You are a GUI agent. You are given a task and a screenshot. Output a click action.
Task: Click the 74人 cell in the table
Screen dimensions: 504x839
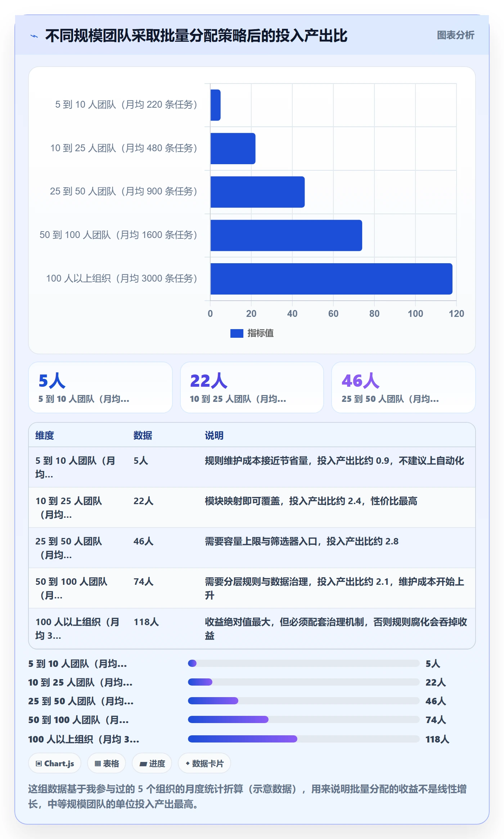(x=144, y=582)
